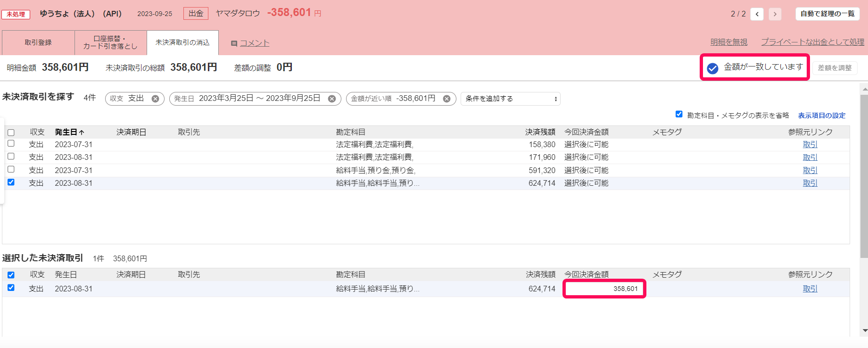Switch to 取引登録 tab

(38, 42)
